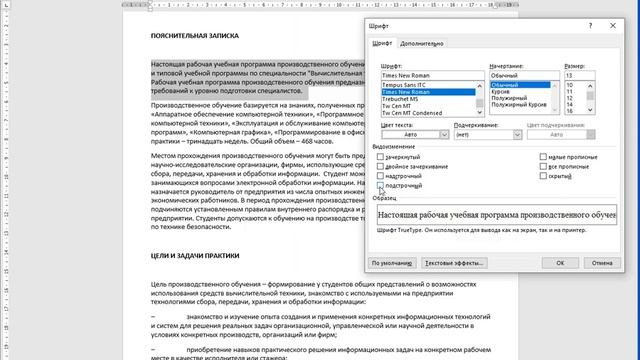Click the paragraph starting Цель производственного обучения
The image size is (640, 360).
(x=313, y=293)
